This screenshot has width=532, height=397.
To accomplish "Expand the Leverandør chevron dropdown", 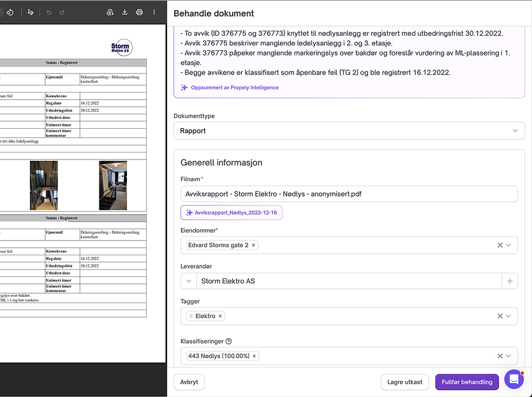I will (189, 281).
